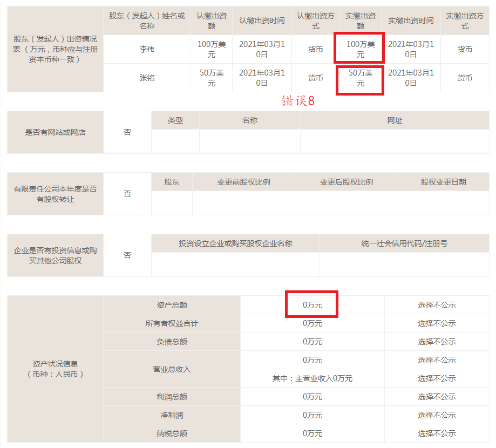Click 李伟's 实缴出资方式 货币 cell
Viewport: 496px width, 448px height.
(465, 49)
